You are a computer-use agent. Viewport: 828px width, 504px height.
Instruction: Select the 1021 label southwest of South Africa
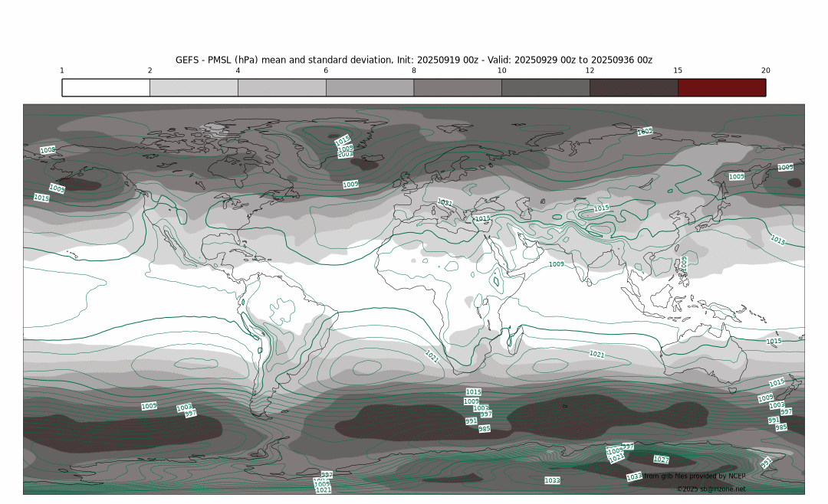pyautogui.click(x=432, y=356)
